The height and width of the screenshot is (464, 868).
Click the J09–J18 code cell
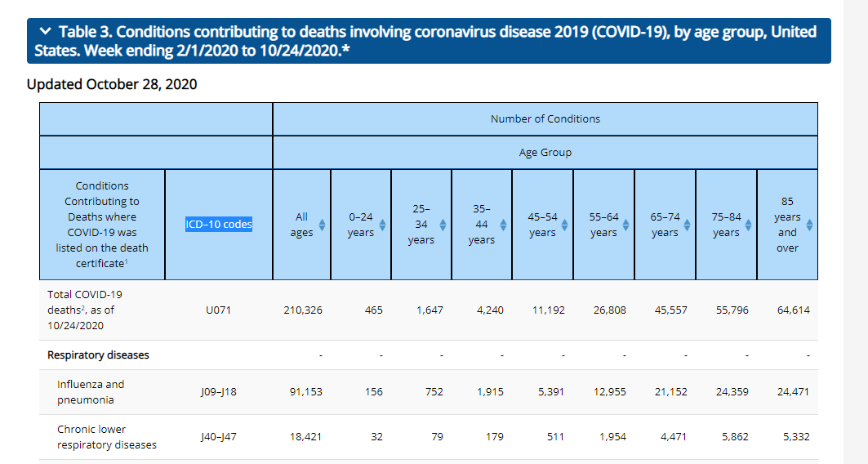pyautogui.click(x=218, y=392)
